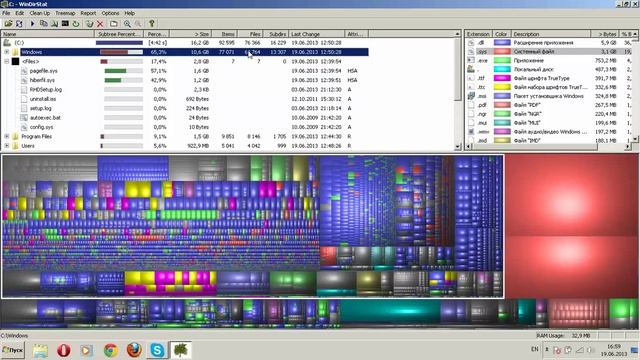The width and height of the screenshot is (640, 360).
Task: Click the red .sys color swatch
Action: point(502,51)
